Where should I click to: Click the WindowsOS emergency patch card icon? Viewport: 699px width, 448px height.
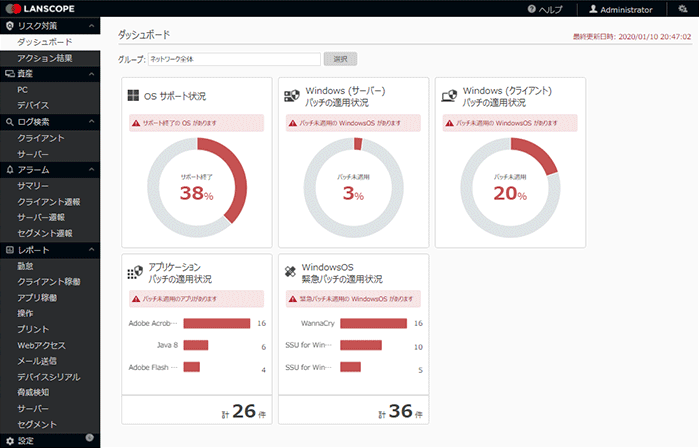pos(290,272)
